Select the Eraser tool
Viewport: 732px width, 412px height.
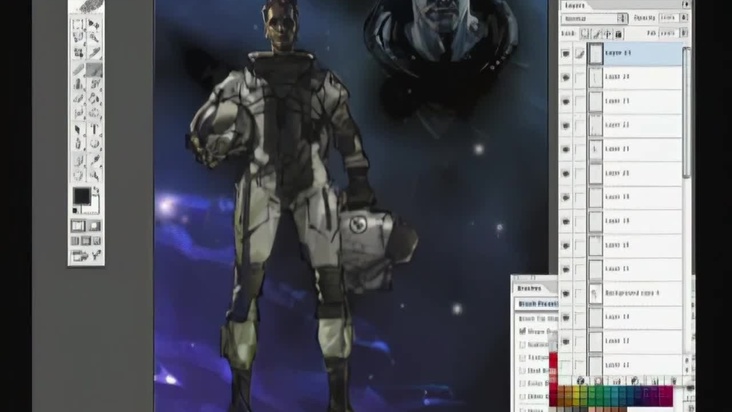pos(78,98)
